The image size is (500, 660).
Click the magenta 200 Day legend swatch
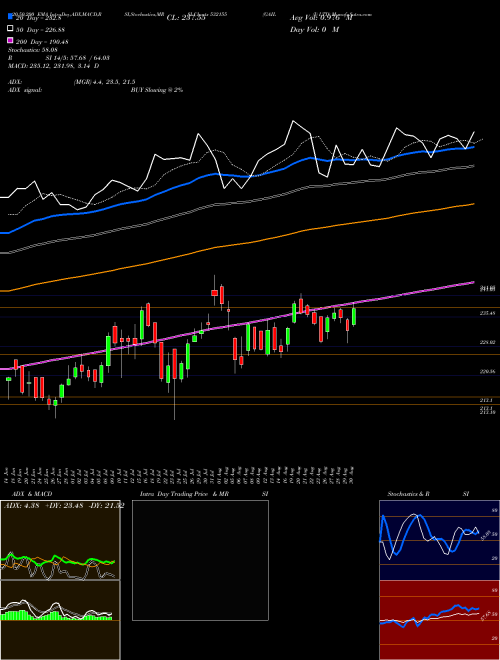10,40
